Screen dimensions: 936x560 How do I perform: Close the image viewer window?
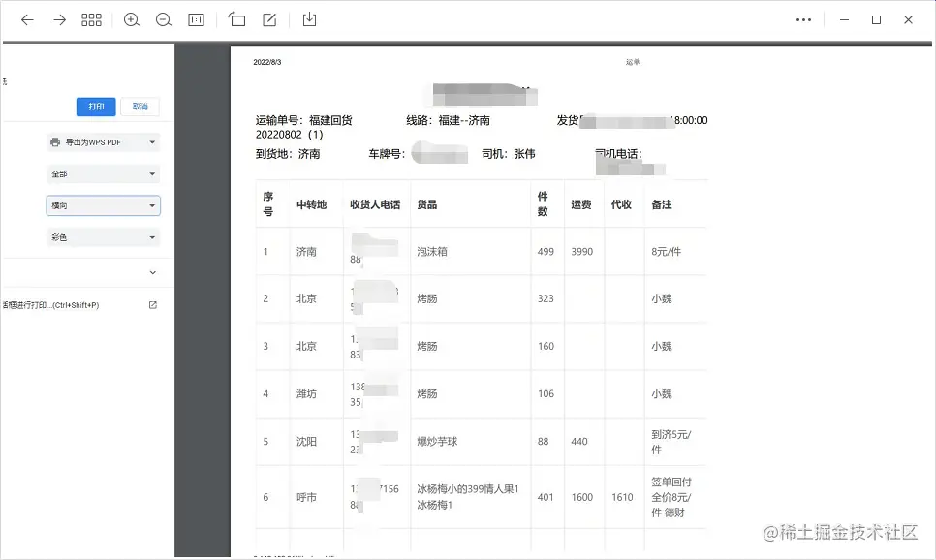point(908,19)
